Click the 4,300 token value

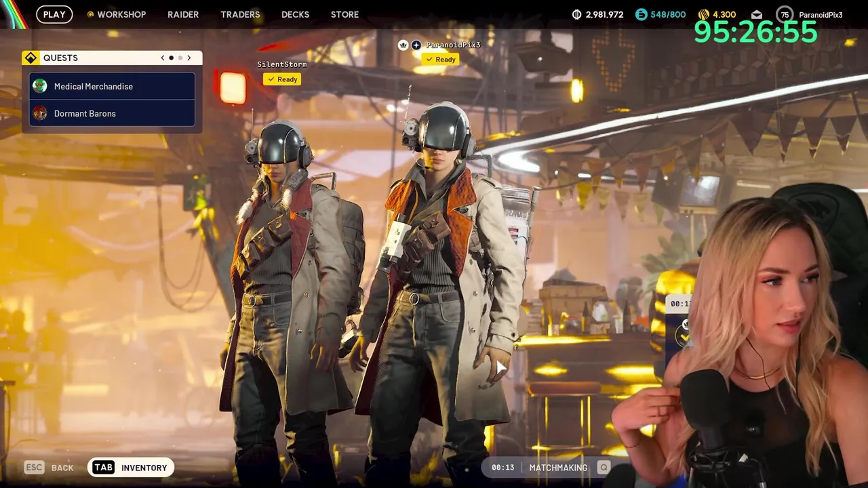[x=724, y=14]
